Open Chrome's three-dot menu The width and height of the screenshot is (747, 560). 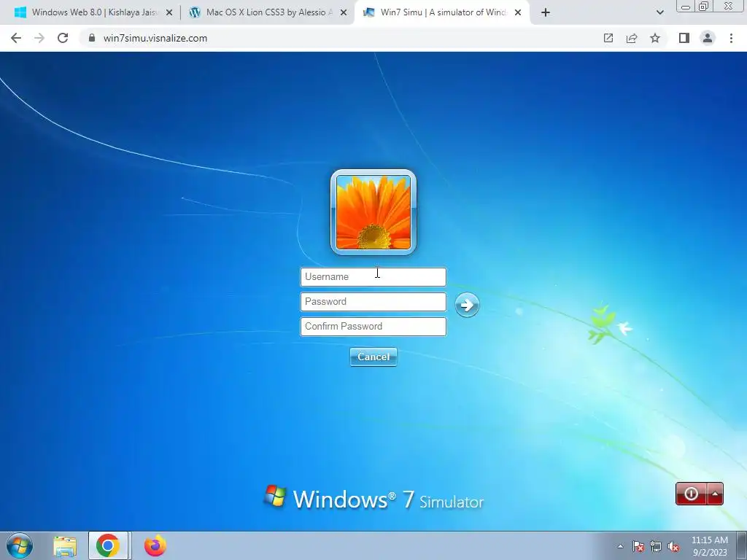tap(731, 38)
